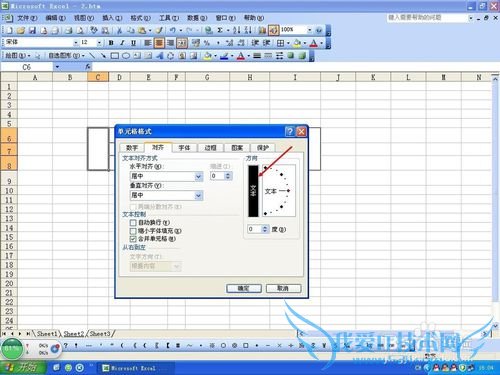
Task: Click the Line tool in drawing toolbar
Action: point(92,56)
